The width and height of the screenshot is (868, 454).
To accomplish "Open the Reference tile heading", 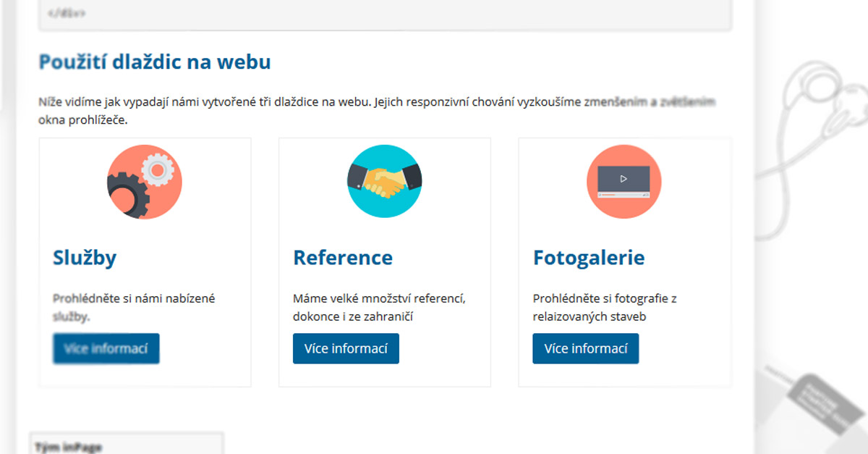I will (x=343, y=258).
